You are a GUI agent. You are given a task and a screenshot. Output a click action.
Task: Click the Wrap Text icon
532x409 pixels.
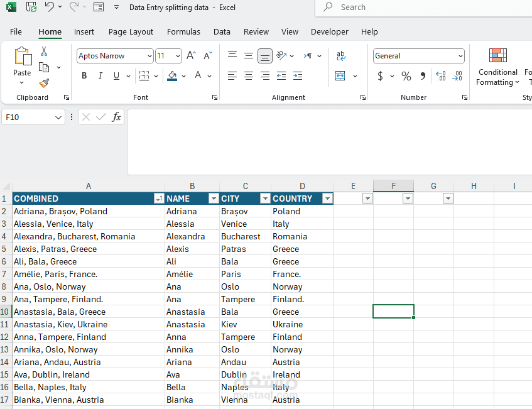340,56
